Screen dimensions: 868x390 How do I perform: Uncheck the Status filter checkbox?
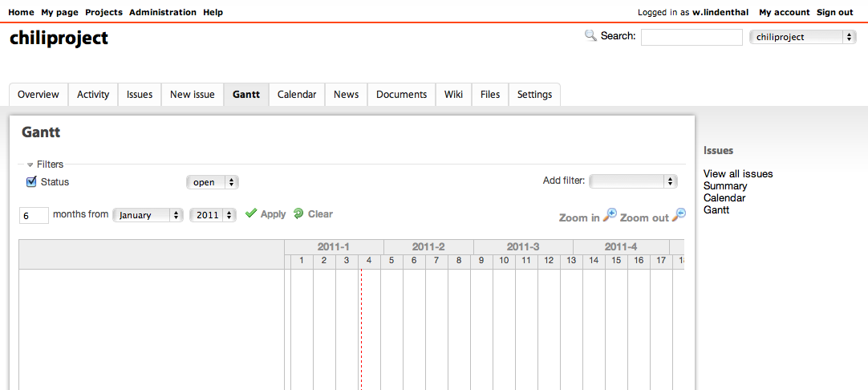[x=31, y=181]
